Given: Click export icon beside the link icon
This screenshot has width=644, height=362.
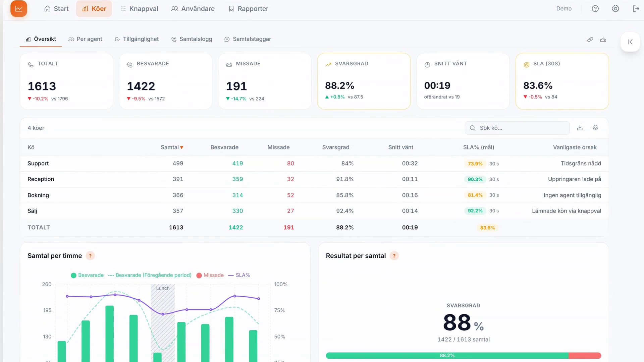Looking at the screenshot, I should [x=603, y=40].
